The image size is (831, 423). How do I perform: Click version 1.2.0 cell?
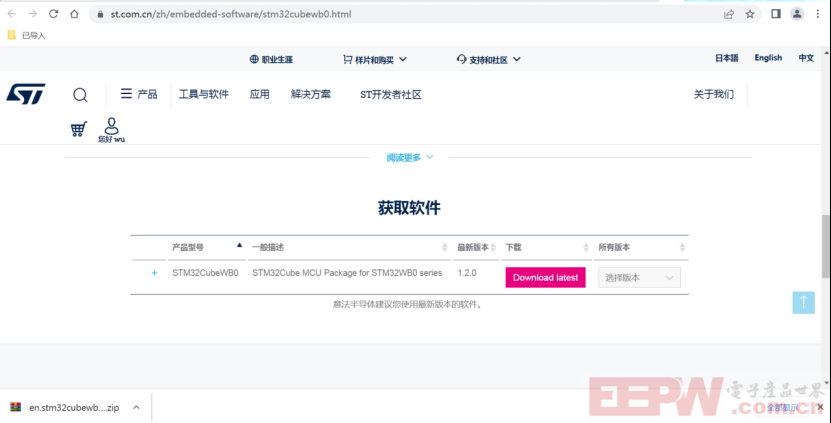(x=467, y=274)
